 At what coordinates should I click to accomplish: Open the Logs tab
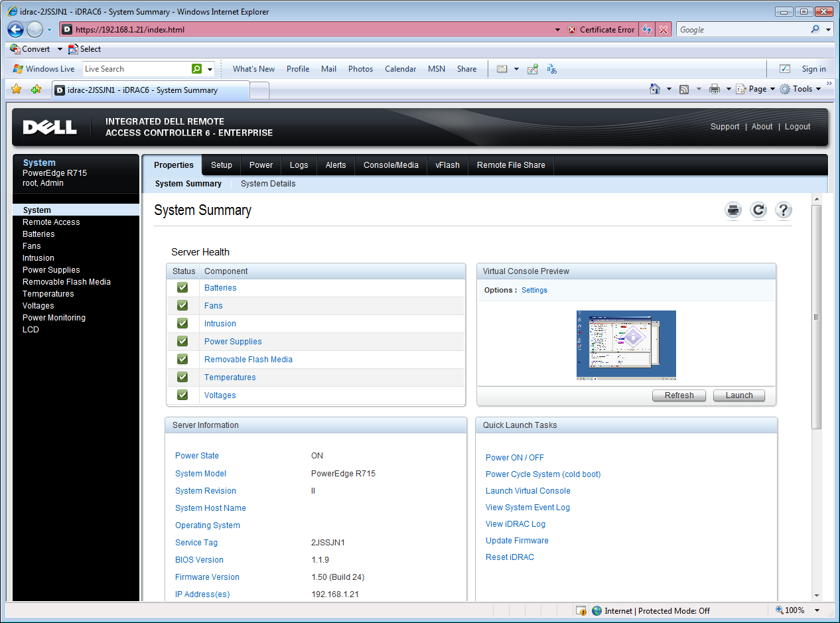[x=299, y=165]
